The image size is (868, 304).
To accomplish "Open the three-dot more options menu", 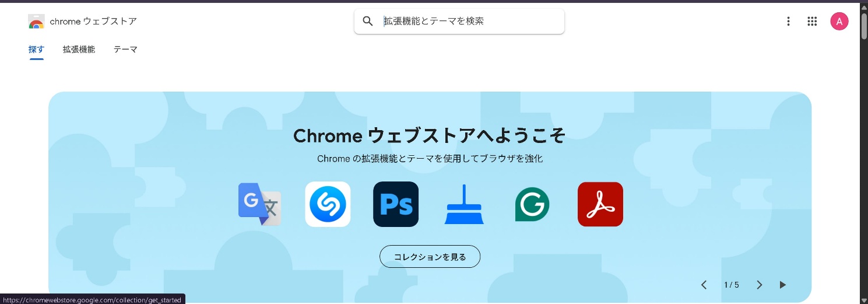I will pyautogui.click(x=788, y=22).
